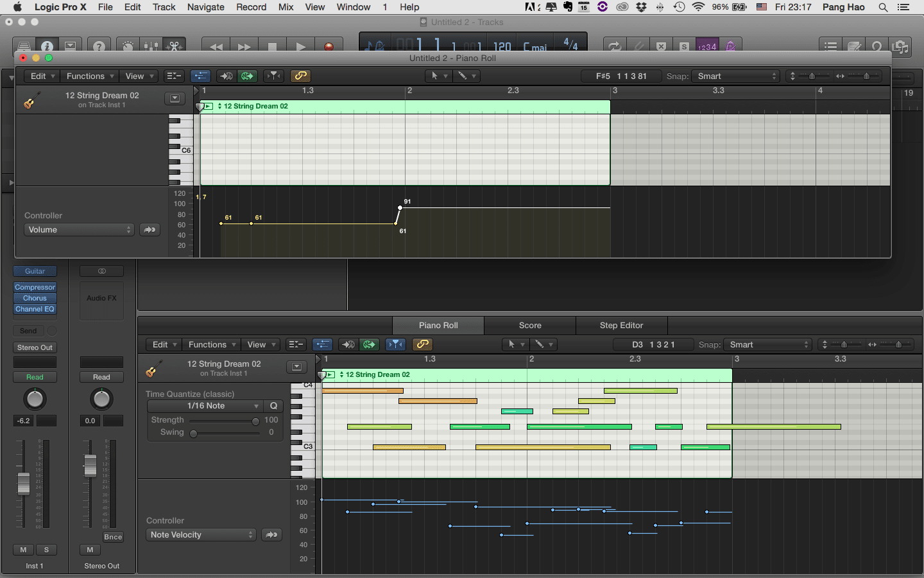Open region popup arrow beside 12 String Dream 02 in floating window
924x578 pixels.
175,99
